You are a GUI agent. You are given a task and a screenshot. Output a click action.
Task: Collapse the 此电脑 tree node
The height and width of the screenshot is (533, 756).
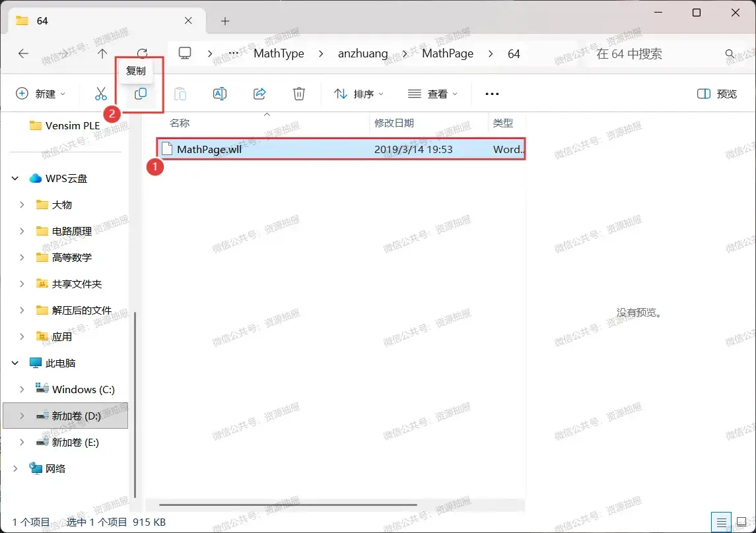pyautogui.click(x=15, y=363)
